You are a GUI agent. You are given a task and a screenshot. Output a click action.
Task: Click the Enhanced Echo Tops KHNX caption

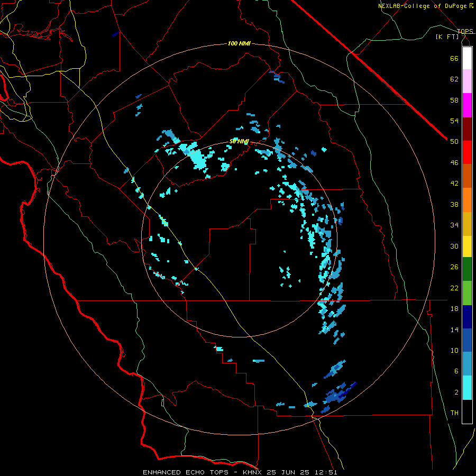[240, 472]
